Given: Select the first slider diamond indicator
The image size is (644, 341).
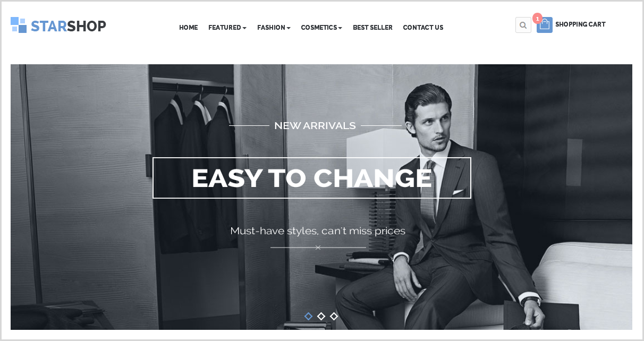Looking at the screenshot, I should pos(308,316).
